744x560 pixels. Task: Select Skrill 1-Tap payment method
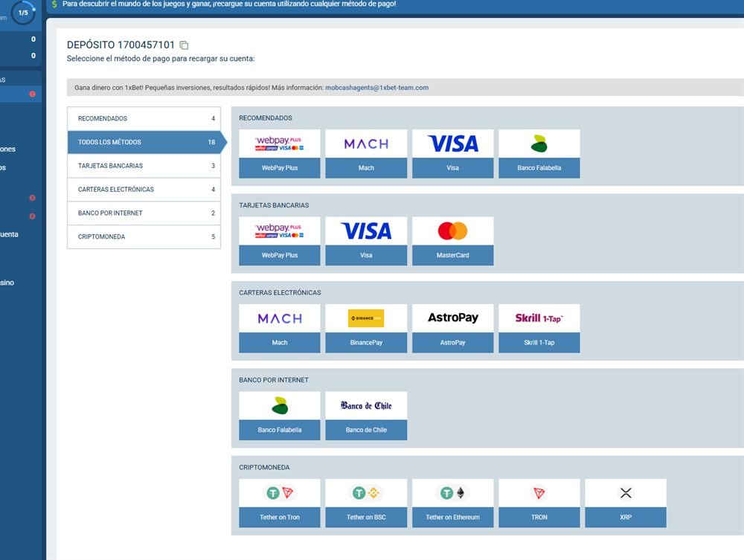point(539,328)
